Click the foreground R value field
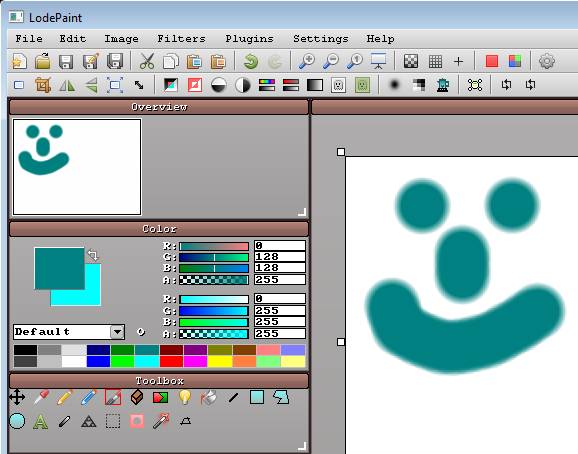 click(280, 245)
